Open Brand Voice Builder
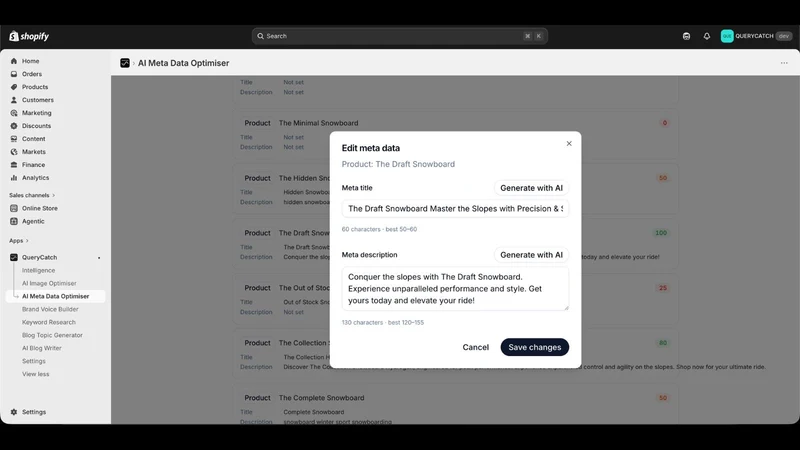Image resolution: width=800 pixels, height=450 pixels. click(x=50, y=309)
